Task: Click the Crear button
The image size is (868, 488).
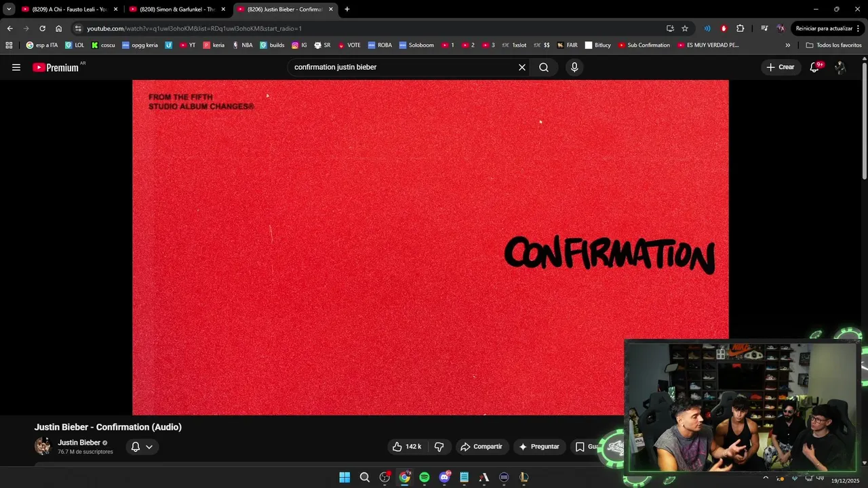Action: (x=781, y=67)
